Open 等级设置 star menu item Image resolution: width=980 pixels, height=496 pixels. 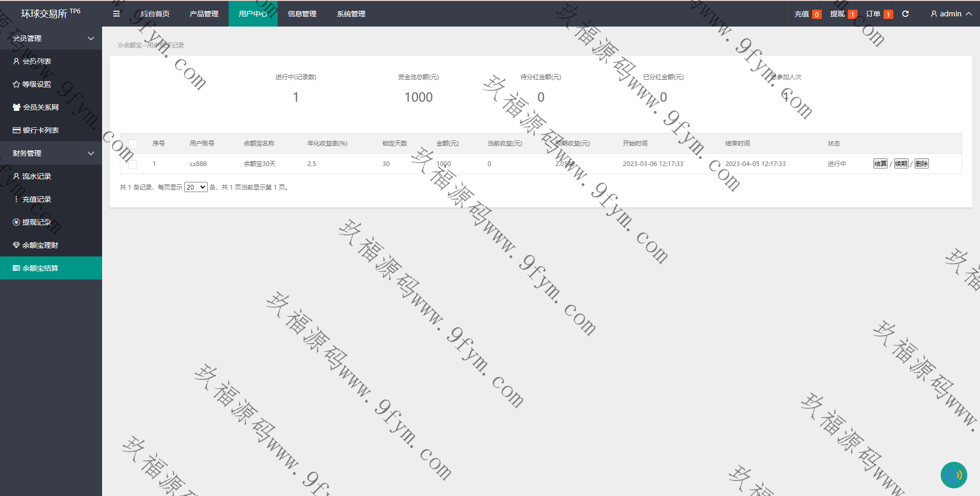coord(37,84)
